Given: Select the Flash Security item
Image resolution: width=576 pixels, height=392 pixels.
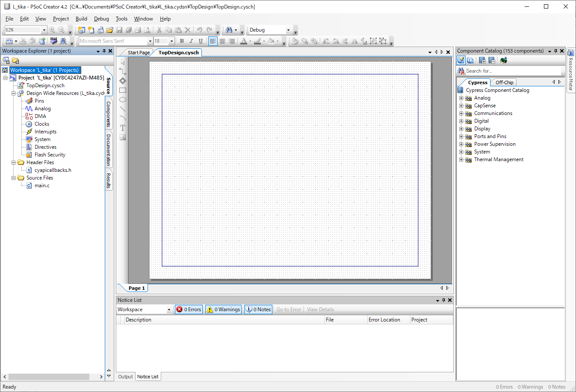Looking at the screenshot, I should tap(50, 155).
